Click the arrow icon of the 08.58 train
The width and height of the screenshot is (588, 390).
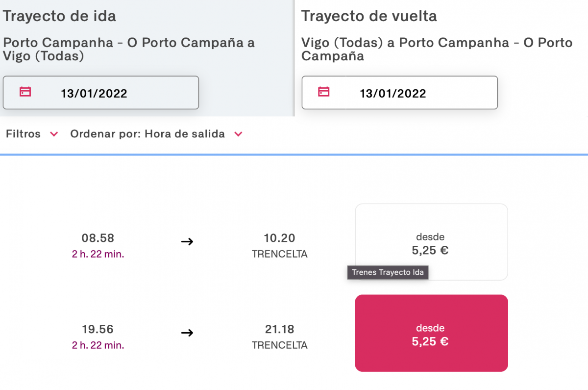tap(187, 241)
